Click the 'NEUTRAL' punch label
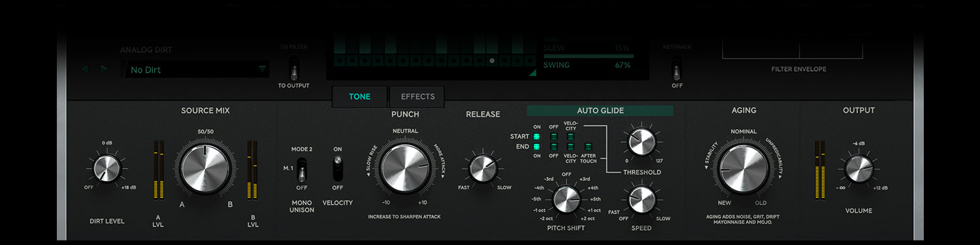The image size is (980, 245). (405, 131)
